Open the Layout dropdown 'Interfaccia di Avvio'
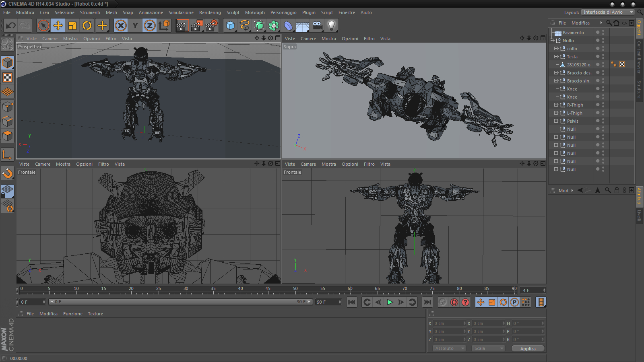 (x=608, y=12)
